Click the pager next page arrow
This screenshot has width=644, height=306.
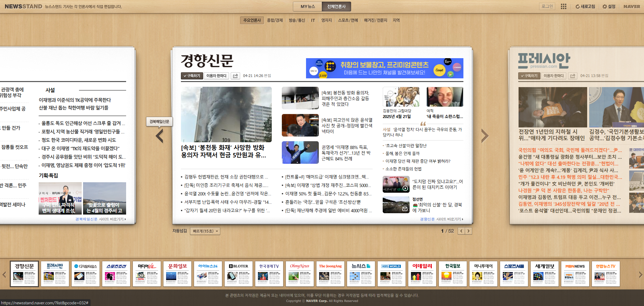[468, 231]
